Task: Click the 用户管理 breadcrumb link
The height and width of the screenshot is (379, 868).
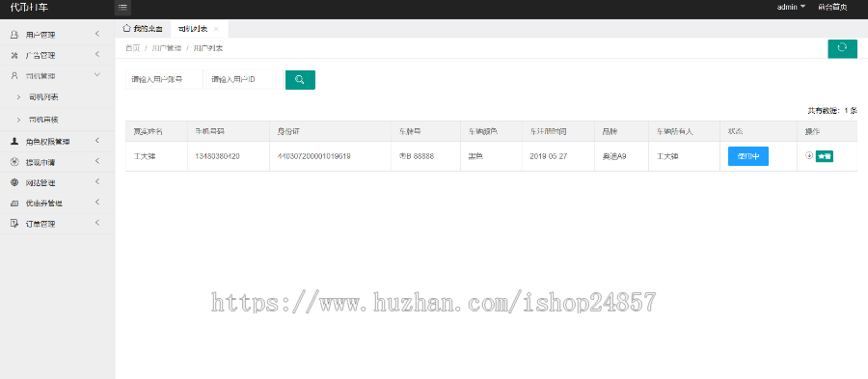Action: point(166,48)
